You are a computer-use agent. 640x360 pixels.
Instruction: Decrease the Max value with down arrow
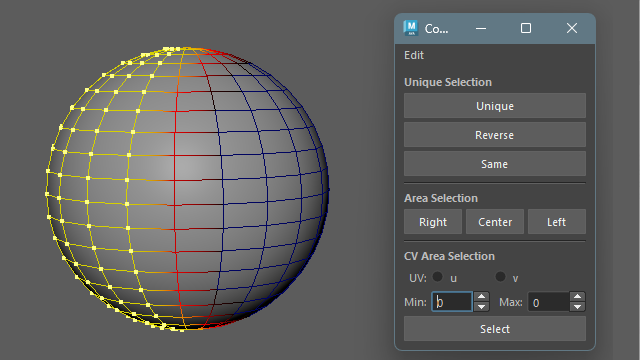[x=578, y=307]
